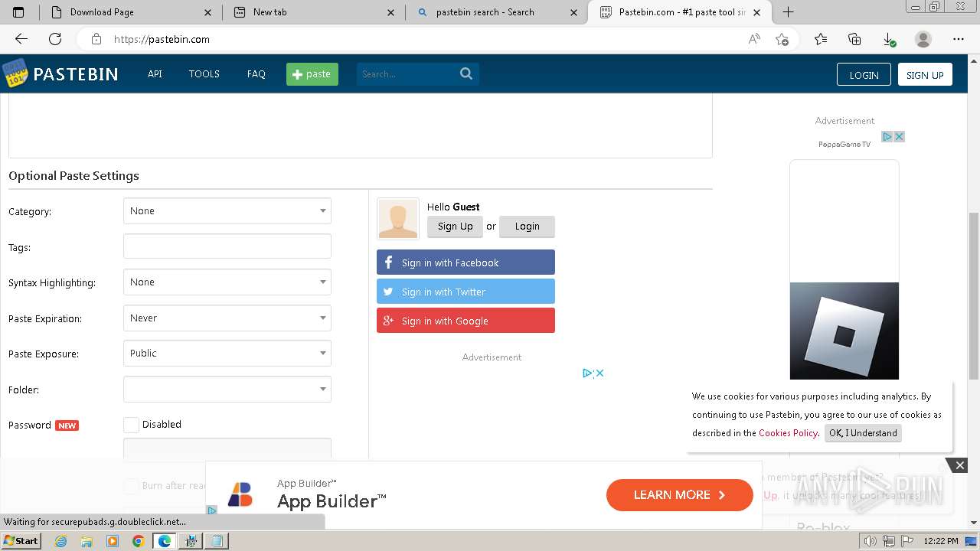Click the green paste button
Viewport: 980px width, 551px height.
tap(312, 74)
